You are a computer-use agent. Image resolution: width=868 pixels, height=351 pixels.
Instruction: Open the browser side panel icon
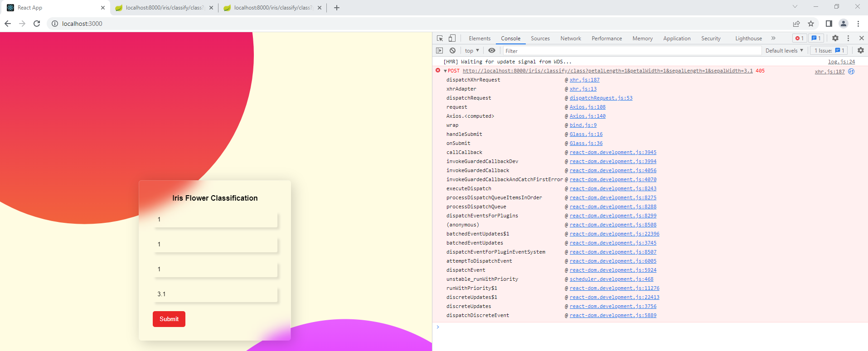pos(829,24)
